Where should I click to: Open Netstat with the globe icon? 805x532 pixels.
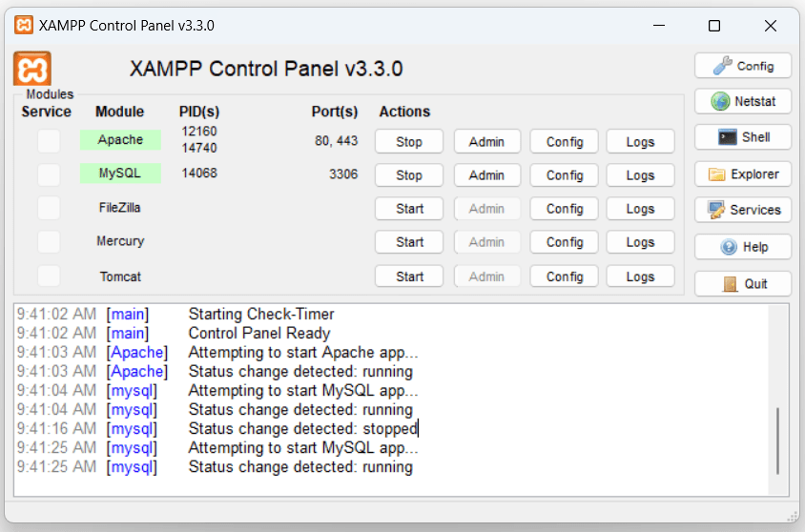point(743,101)
